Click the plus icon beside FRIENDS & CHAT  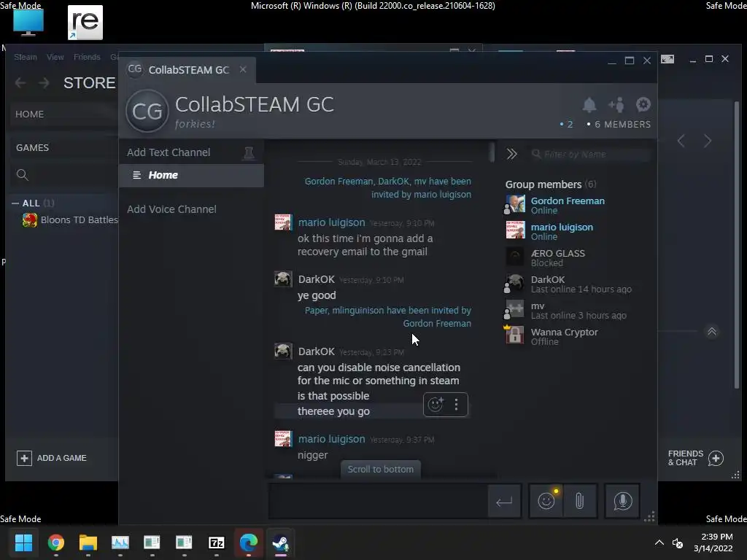tap(716, 458)
